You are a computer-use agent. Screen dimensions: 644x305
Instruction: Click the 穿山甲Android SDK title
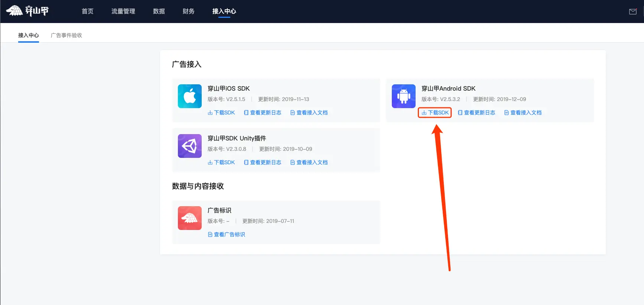[449, 88]
